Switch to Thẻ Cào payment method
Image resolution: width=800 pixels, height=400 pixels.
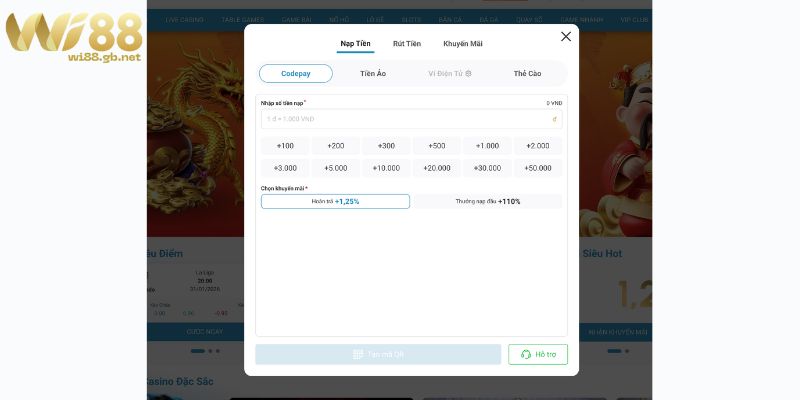point(527,73)
